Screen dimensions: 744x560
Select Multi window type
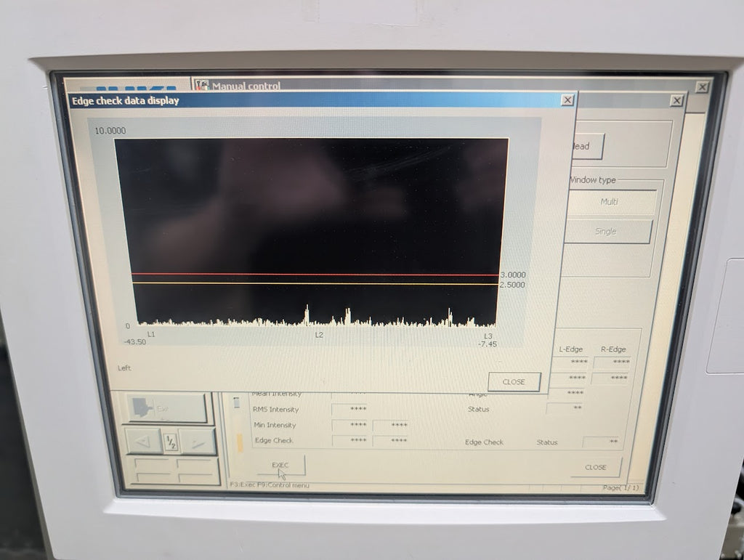610,202
